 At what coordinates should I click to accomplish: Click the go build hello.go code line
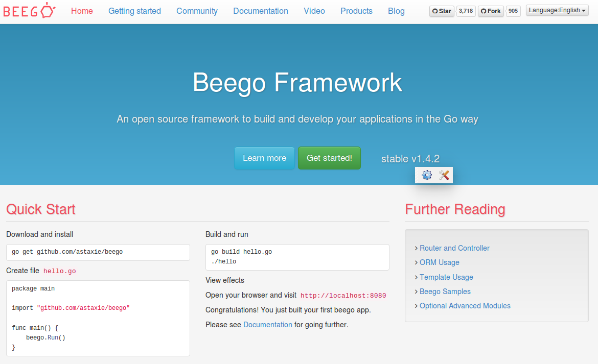coord(241,252)
